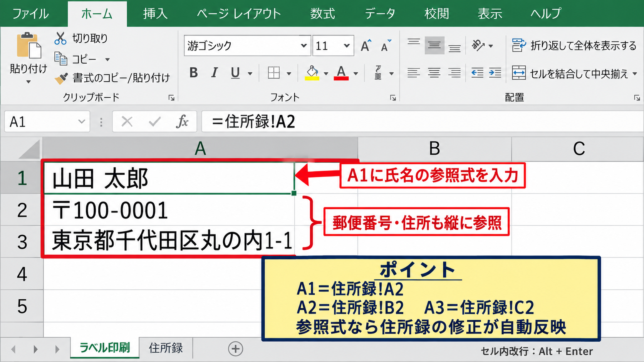Expand merge and center dropdown arrow

coord(635,73)
